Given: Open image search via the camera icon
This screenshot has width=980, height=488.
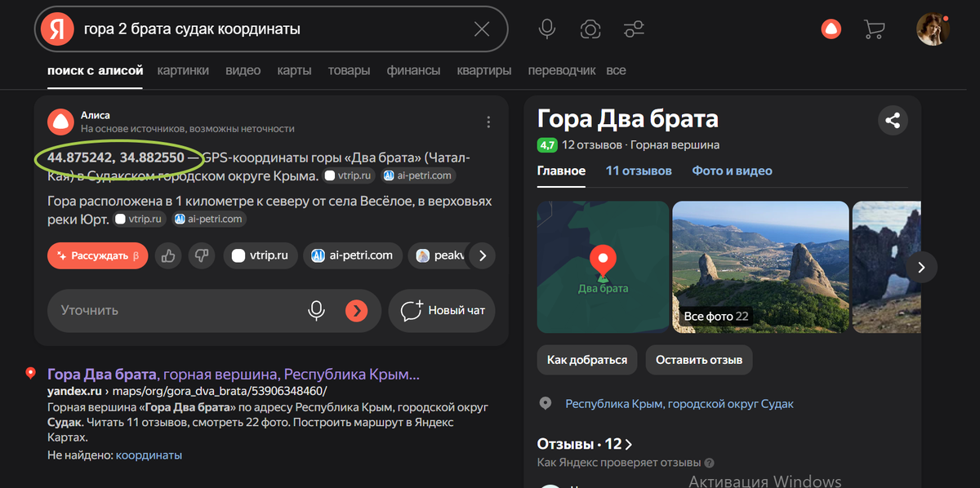Looking at the screenshot, I should (590, 29).
